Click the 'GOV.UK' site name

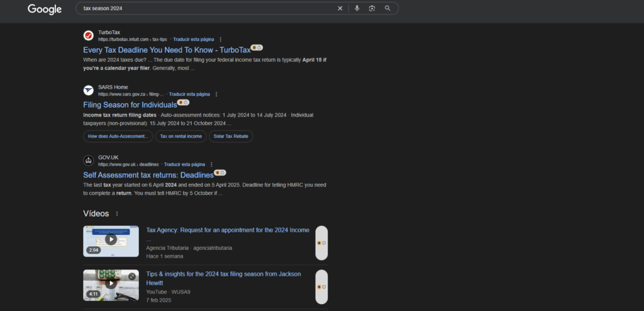pos(108,157)
